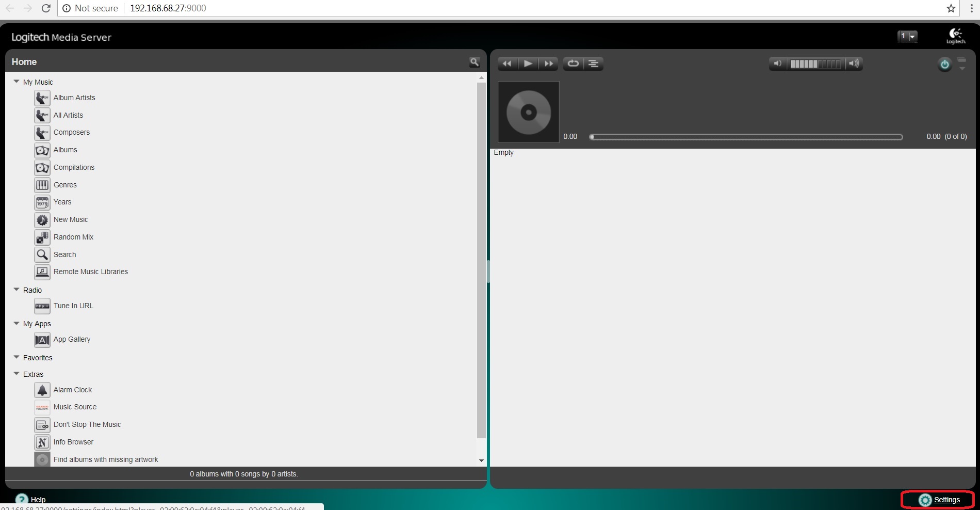The width and height of the screenshot is (980, 510).
Task: Lower volume using the quiet speaker icon
Action: point(778,63)
